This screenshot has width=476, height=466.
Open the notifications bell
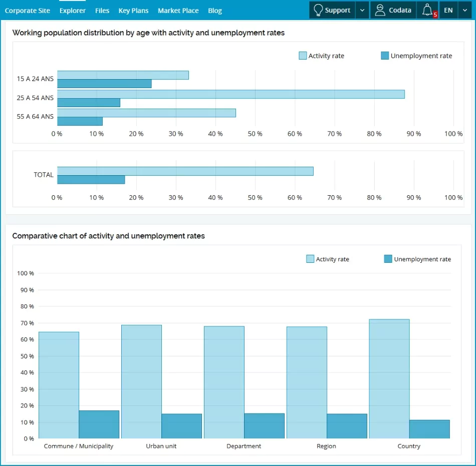coord(427,10)
